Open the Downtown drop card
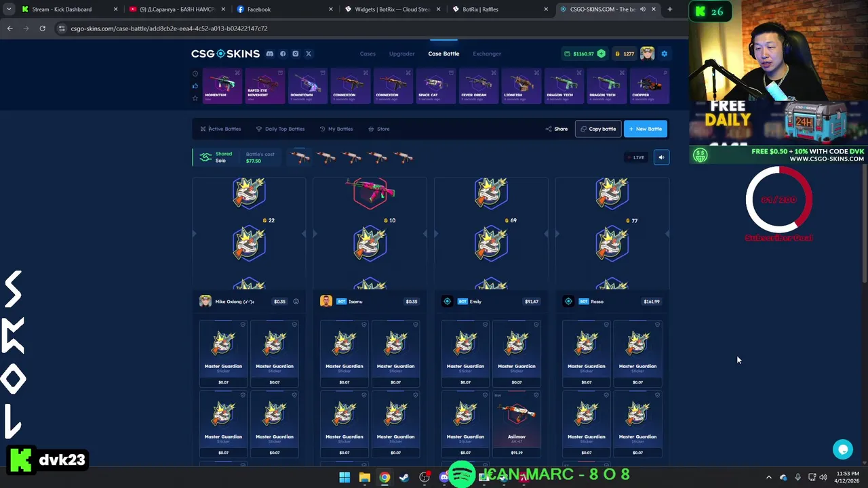868x488 pixels. [308, 86]
